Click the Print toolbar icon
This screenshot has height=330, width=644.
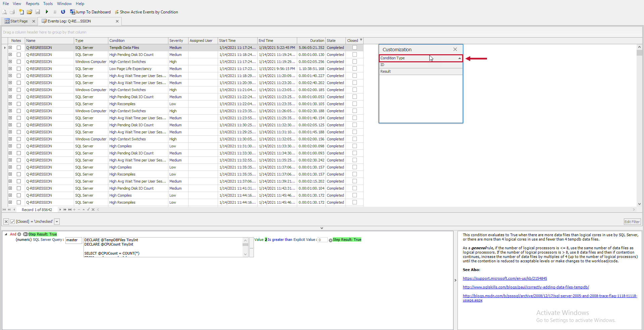(x=12, y=12)
